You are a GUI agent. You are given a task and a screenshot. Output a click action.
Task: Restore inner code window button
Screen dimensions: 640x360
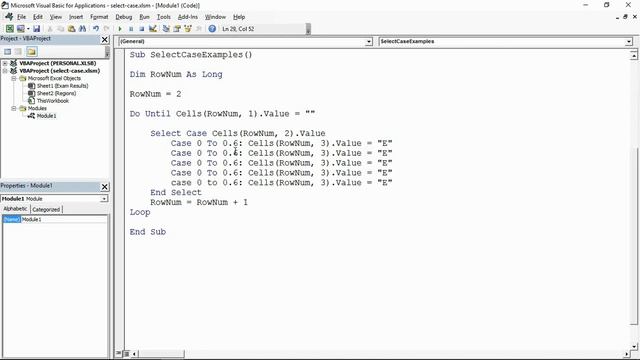point(625,17)
